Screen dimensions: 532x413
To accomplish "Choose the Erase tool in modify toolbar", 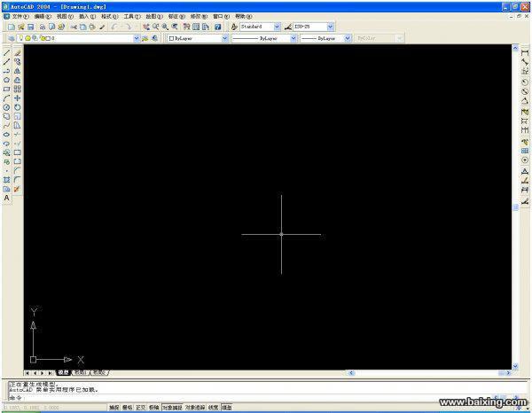I will [x=18, y=52].
